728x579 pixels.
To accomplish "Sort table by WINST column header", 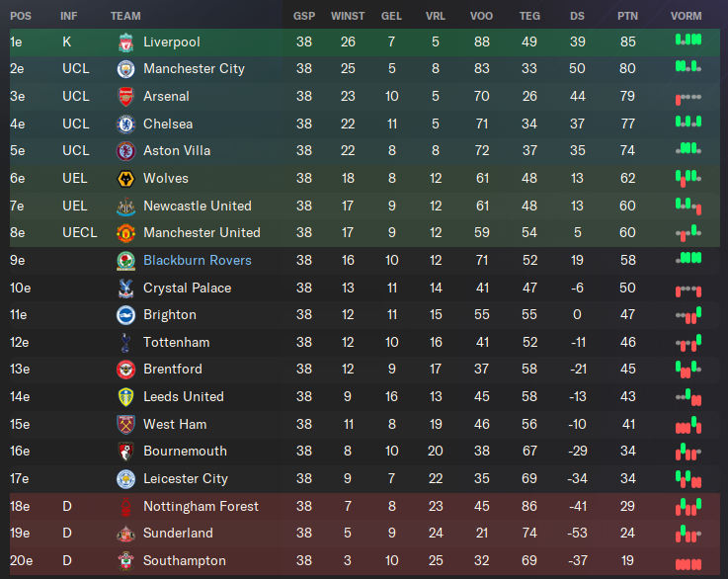I will (348, 16).
